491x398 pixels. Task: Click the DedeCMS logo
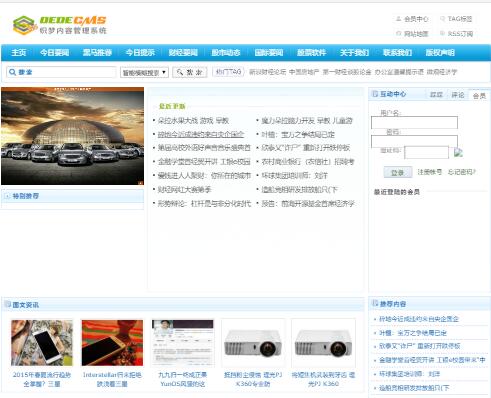coord(60,25)
